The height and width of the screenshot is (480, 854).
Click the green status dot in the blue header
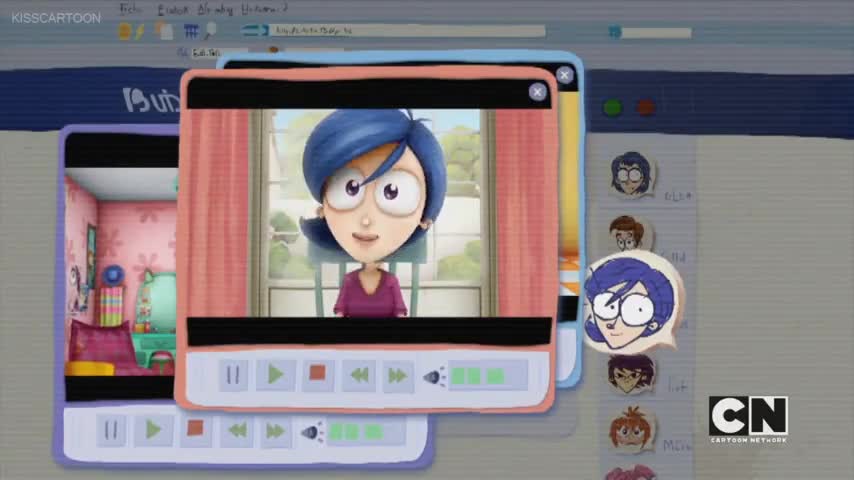(x=613, y=107)
